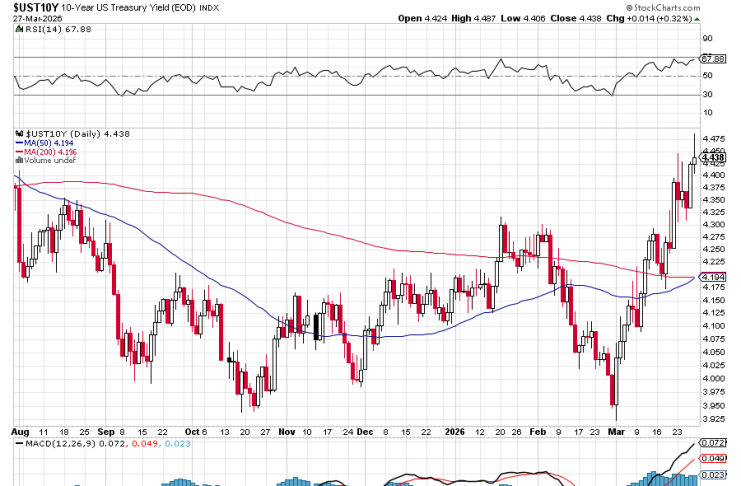Click the RSI(14) indicator legend label

pyautogui.click(x=47, y=29)
